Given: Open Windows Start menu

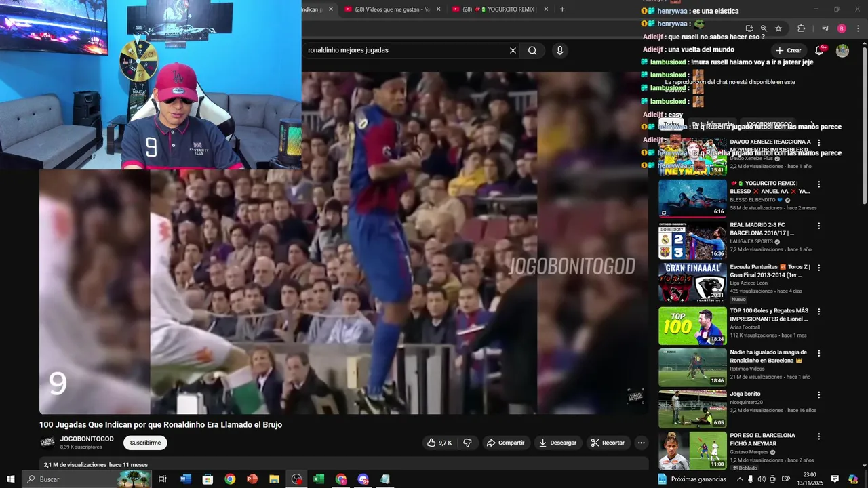Looking at the screenshot, I should [x=11, y=479].
